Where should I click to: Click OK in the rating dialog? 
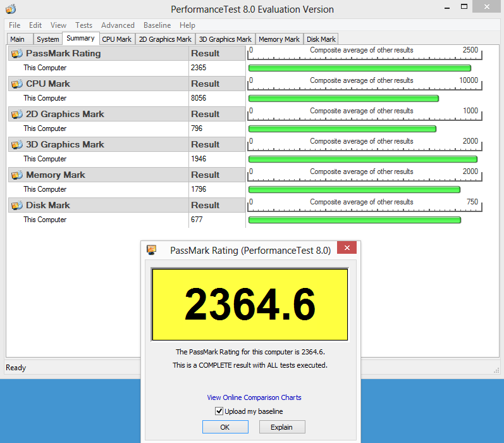tap(225, 427)
